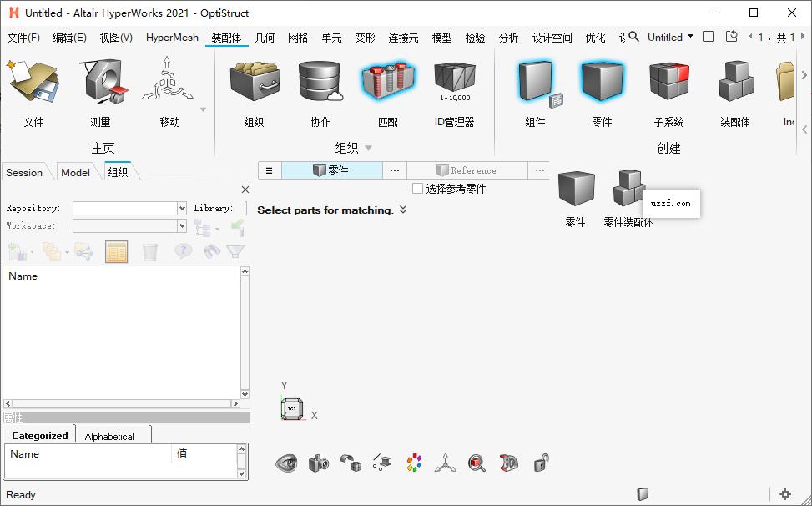Expand the Select parts for matching chevron

click(402, 210)
